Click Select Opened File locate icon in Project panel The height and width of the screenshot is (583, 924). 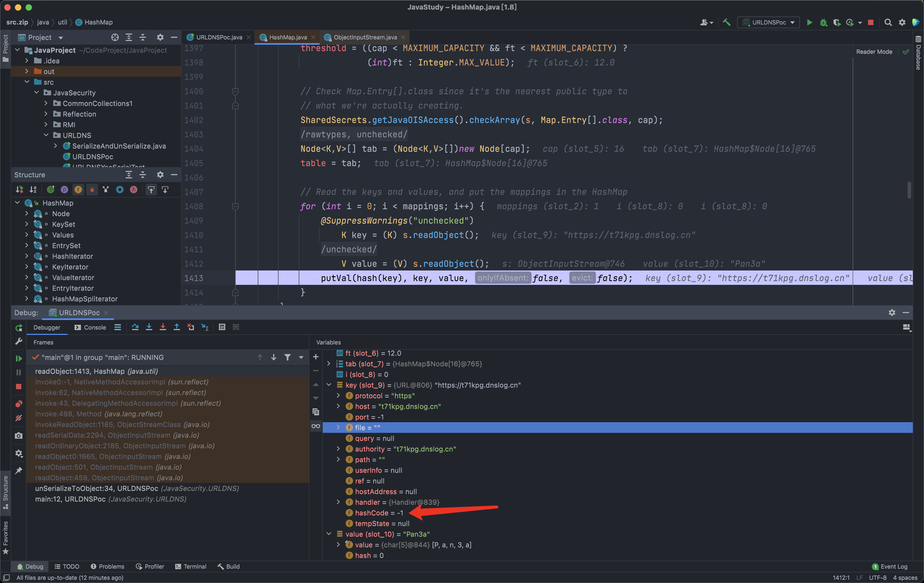(x=115, y=37)
